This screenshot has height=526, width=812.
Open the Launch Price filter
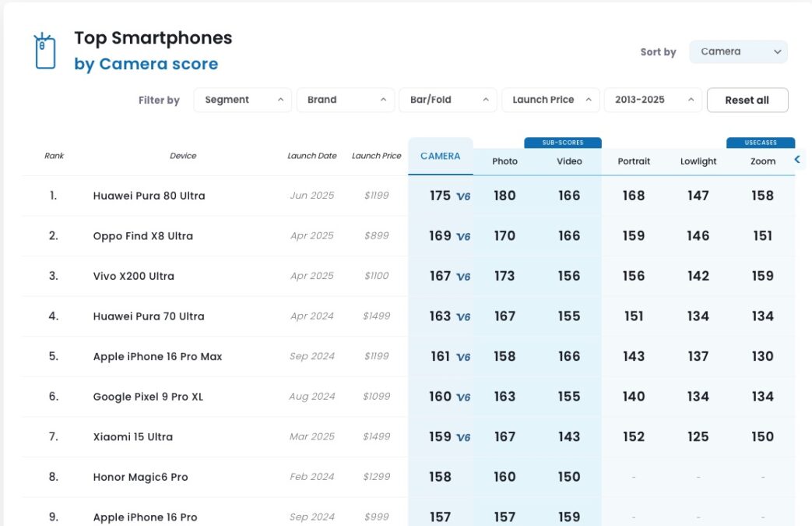coord(550,100)
